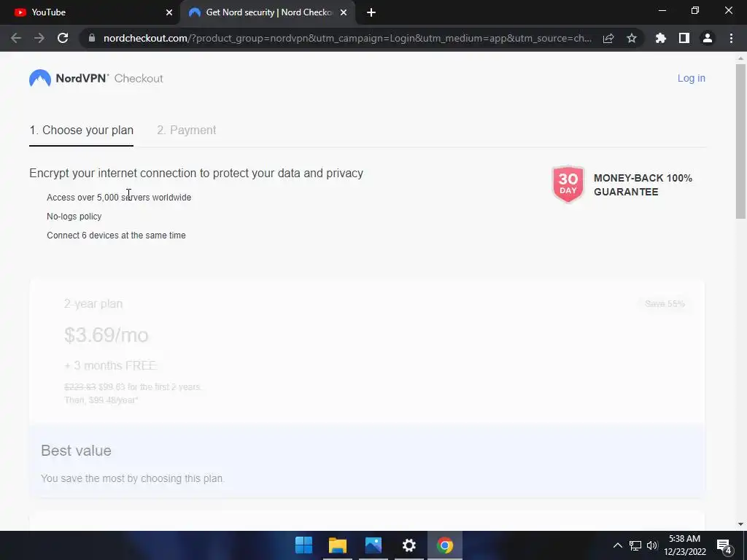Open File Explorer from taskbar
Viewport: 747px width, 560px height.
[338, 545]
